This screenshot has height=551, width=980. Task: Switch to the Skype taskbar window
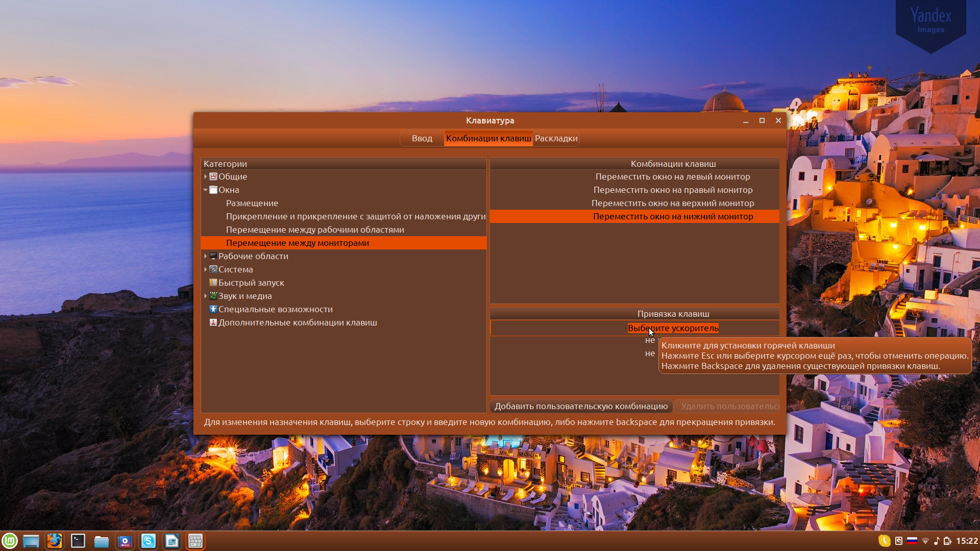(x=149, y=541)
